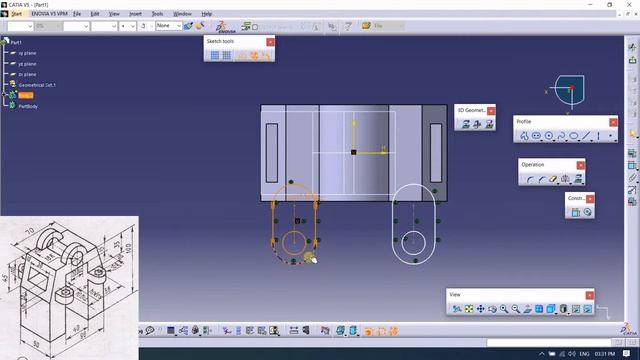
Task: Open the Window menu
Action: click(x=182, y=14)
